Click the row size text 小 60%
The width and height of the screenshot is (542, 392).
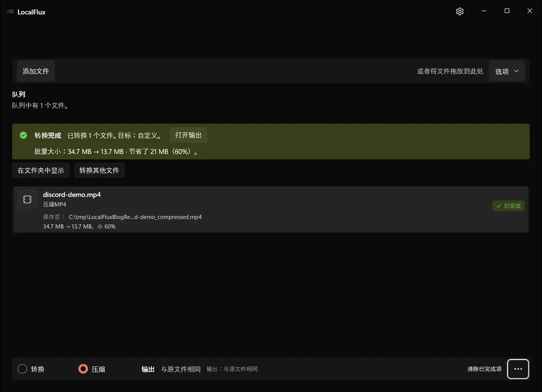click(x=107, y=226)
